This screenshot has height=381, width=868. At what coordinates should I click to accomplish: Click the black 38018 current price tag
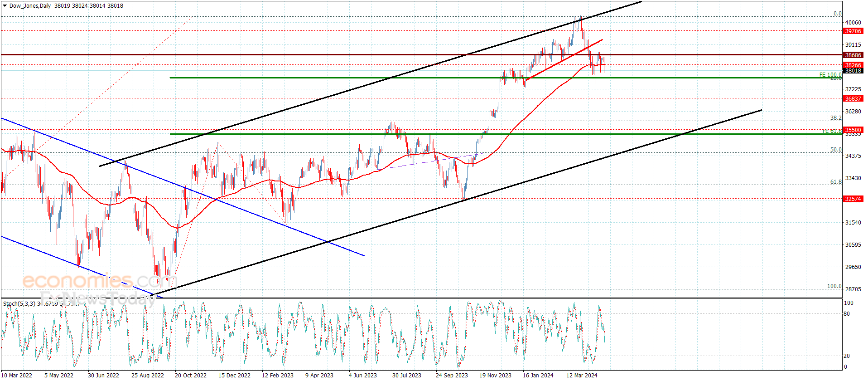[853, 71]
